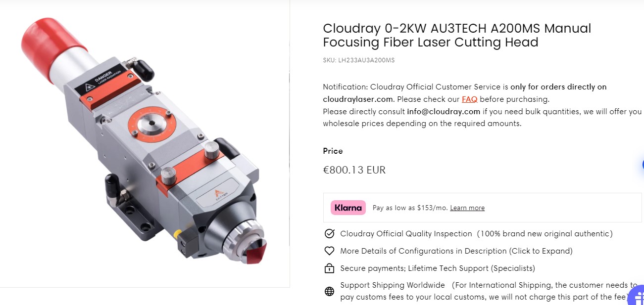The height and width of the screenshot is (305, 644).
Task: Click the heart icon beside More Details
Action: click(x=329, y=251)
